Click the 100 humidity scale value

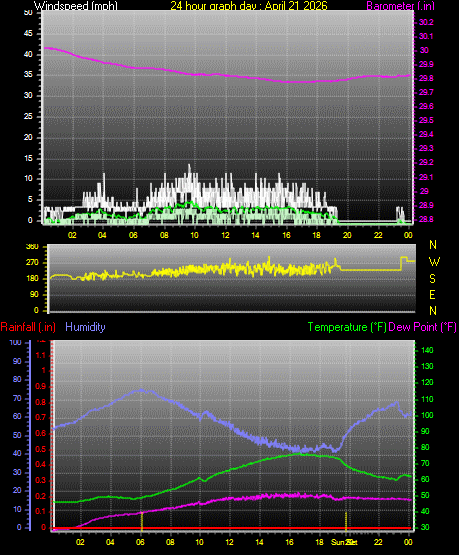coord(15,342)
